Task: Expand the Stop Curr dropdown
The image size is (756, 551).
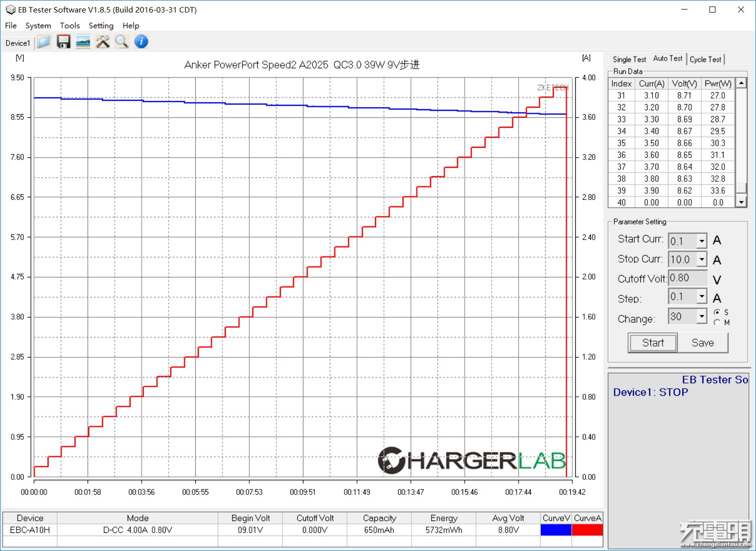Action: [x=702, y=259]
